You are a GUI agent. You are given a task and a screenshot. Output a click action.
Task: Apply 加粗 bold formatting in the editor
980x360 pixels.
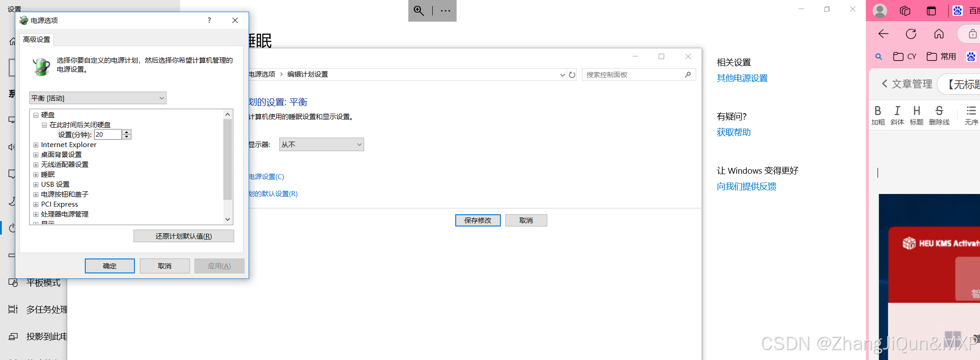[878, 115]
